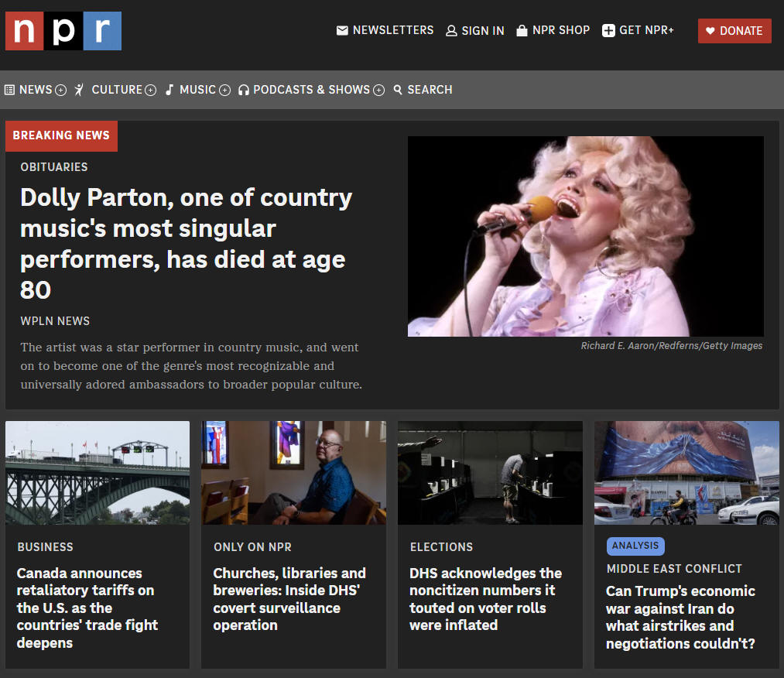Click the NPR Shop bag icon
784x678 pixels.
[x=522, y=30]
